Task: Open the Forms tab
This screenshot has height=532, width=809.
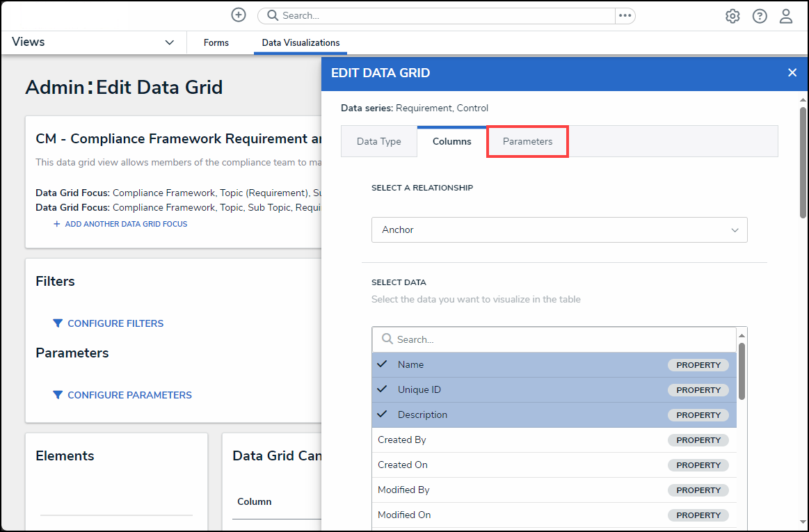Action: coord(216,43)
